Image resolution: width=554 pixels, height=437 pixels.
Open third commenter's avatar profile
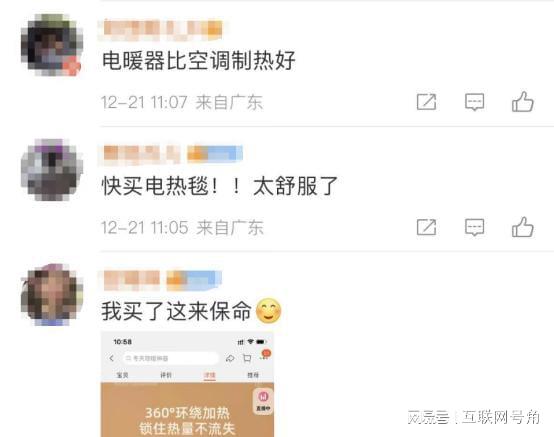coord(52,295)
